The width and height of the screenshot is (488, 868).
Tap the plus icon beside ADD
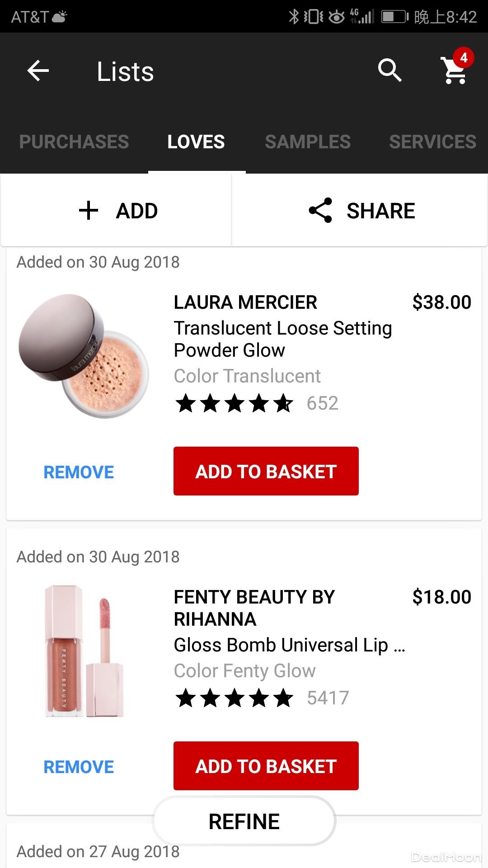tap(89, 211)
